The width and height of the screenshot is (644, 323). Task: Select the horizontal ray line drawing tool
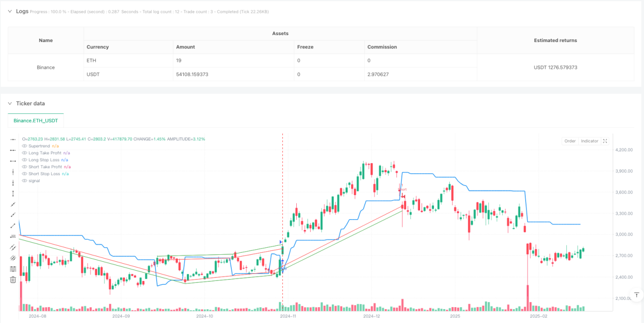point(13,150)
